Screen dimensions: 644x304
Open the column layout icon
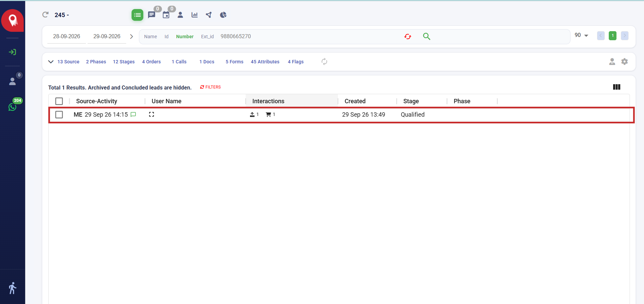616,87
